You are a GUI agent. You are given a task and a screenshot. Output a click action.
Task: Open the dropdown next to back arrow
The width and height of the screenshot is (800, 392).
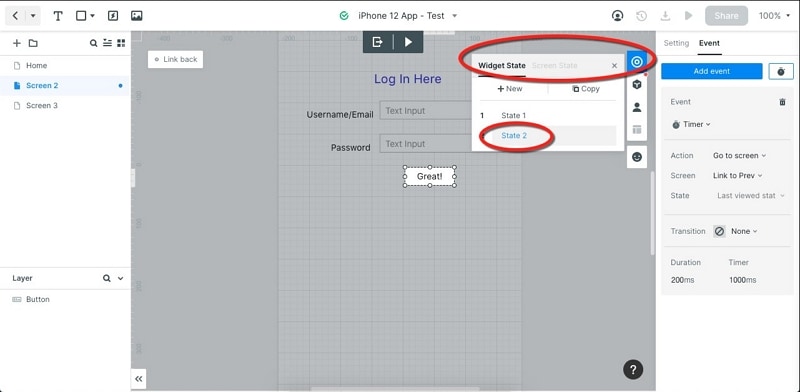pos(33,16)
